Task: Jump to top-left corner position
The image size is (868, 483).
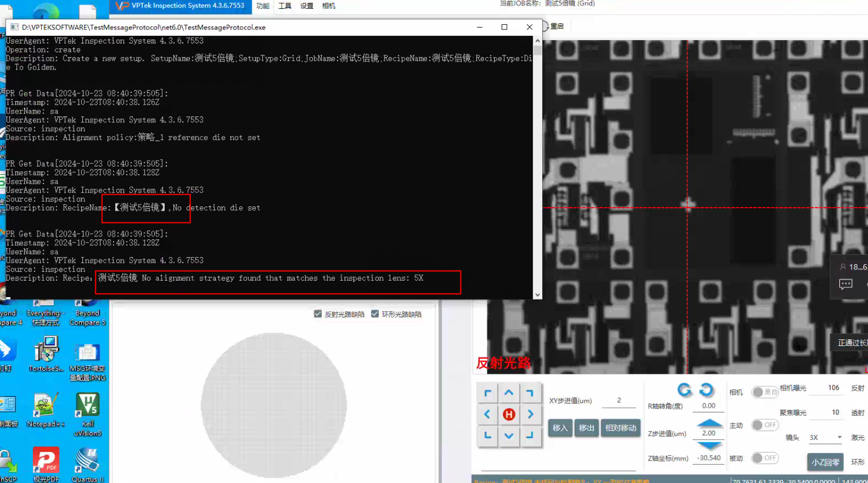Action: (x=488, y=393)
